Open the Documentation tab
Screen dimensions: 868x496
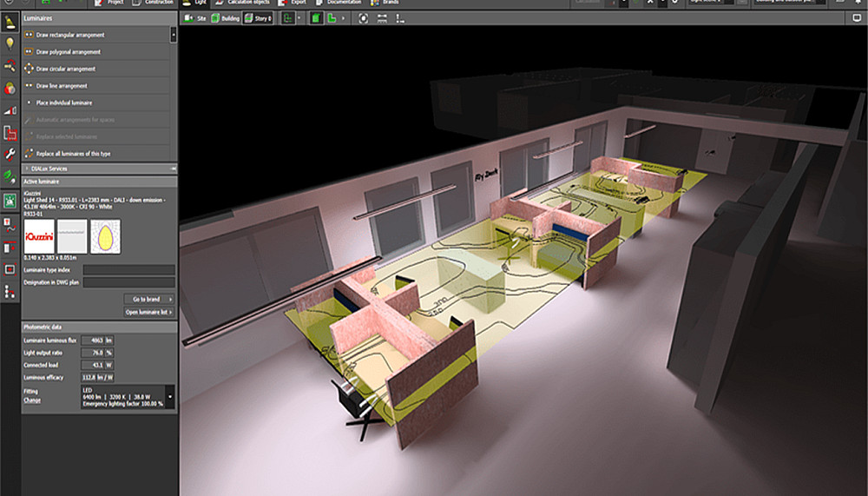(339, 3)
